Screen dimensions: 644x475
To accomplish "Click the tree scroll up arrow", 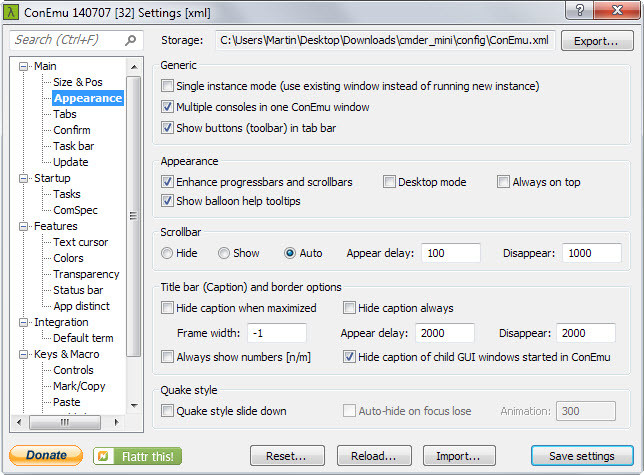I will click(134, 67).
